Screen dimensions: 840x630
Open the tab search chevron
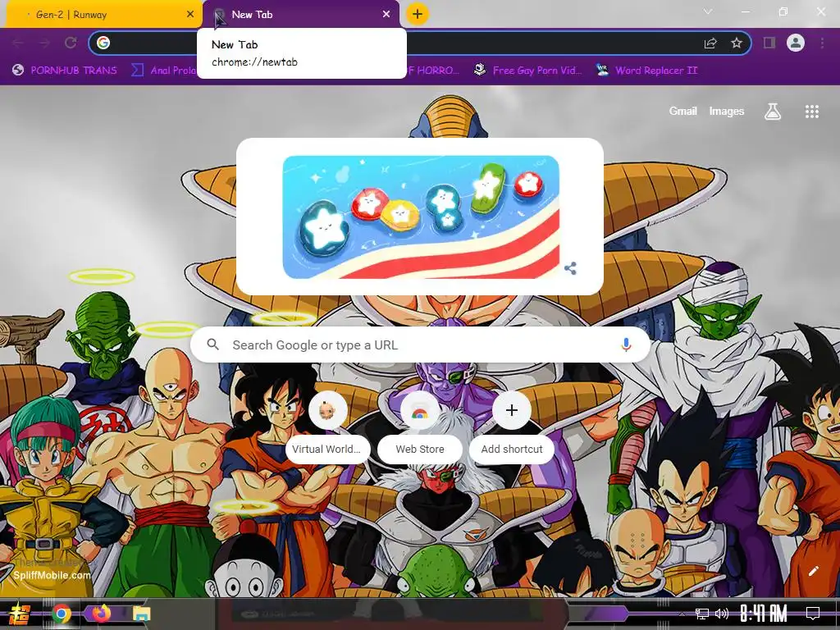click(708, 11)
